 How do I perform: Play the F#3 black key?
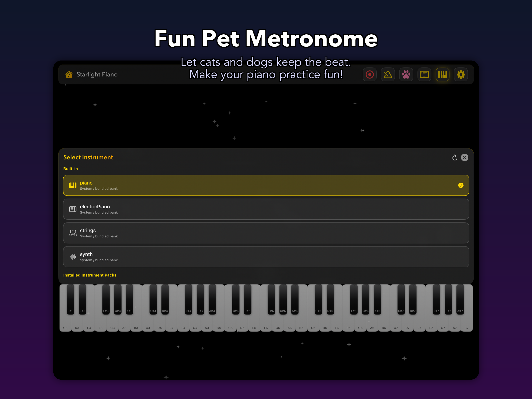coord(106,299)
